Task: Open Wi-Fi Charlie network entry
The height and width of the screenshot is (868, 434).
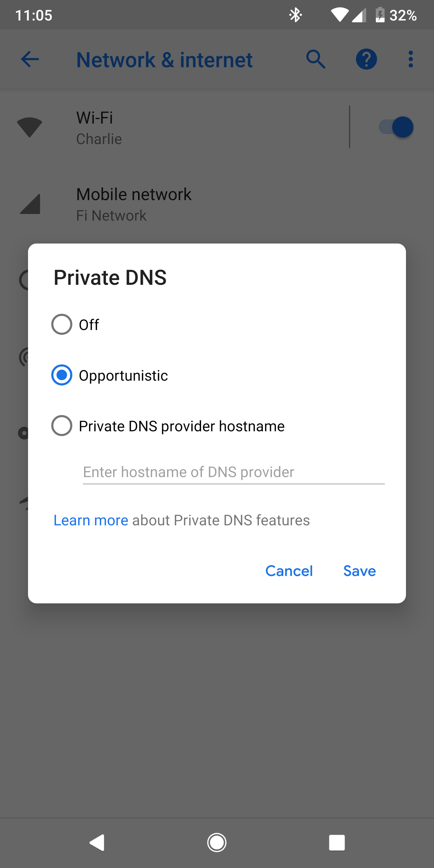Action: click(x=202, y=127)
